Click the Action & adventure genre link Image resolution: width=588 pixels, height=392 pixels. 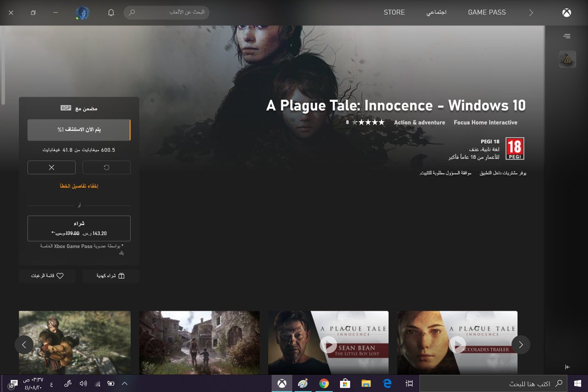point(419,122)
